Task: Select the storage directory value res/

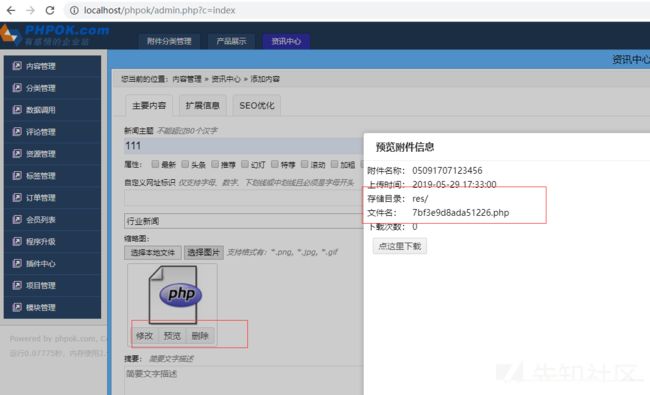Action: tap(420, 199)
